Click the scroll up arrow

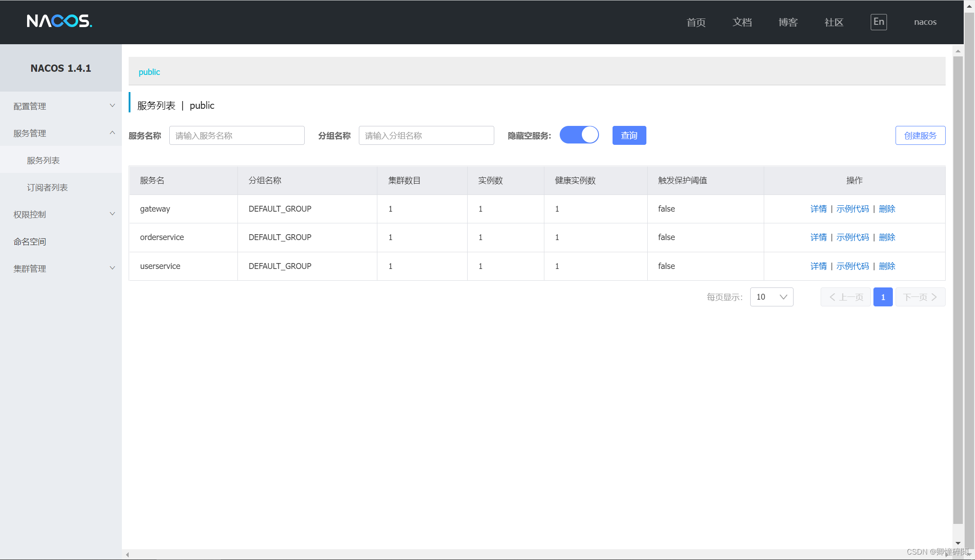tap(958, 51)
